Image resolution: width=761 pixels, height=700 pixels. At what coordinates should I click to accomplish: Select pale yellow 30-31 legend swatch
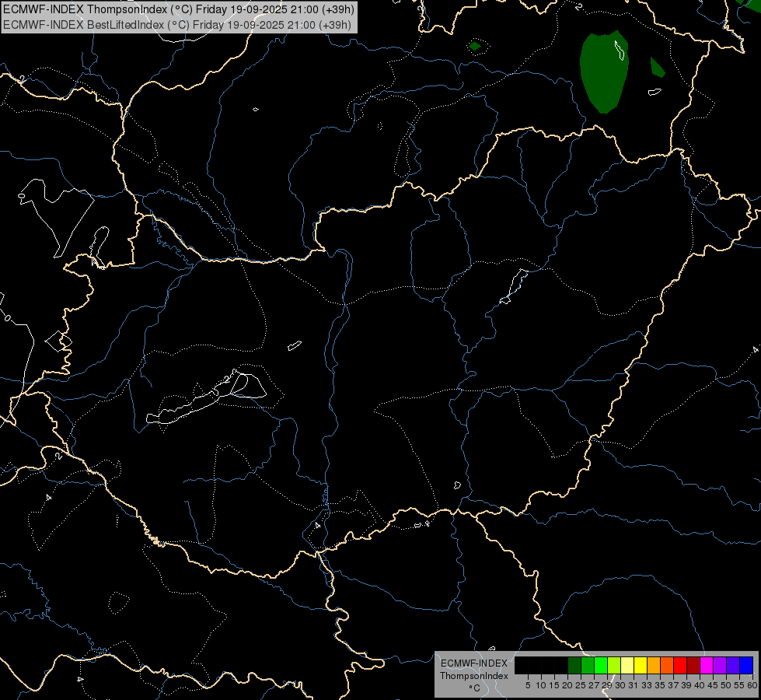pyautogui.click(x=627, y=665)
